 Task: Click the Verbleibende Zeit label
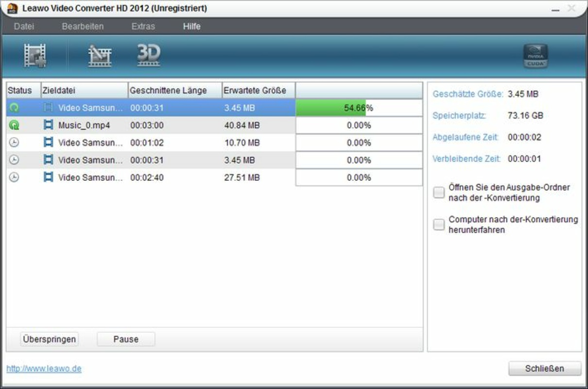click(x=466, y=159)
